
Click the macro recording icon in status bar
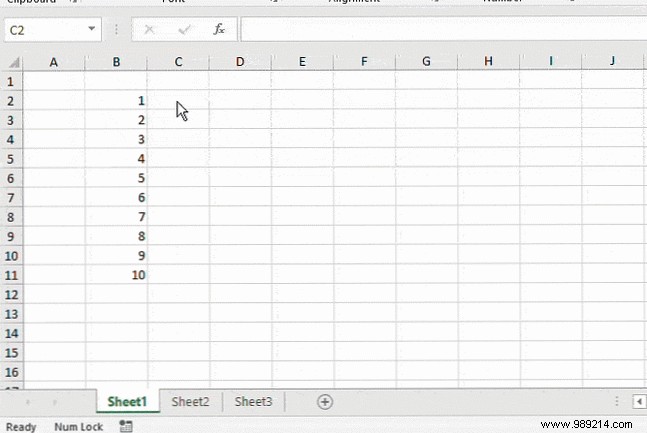tap(126, 426)
